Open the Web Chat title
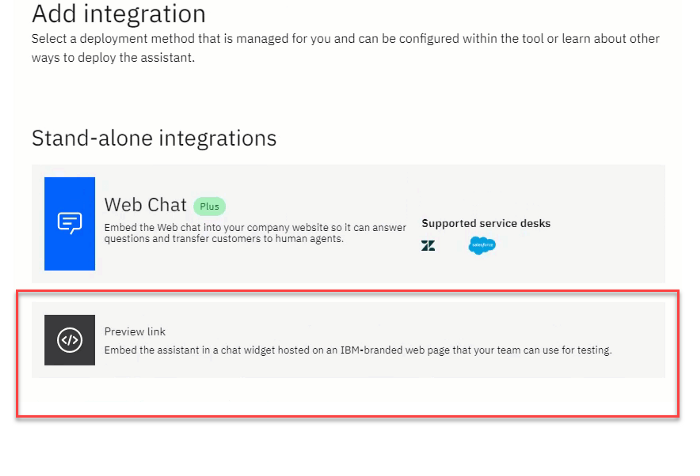The height and width of the screenshot is (476, 700). coord(145,205)
